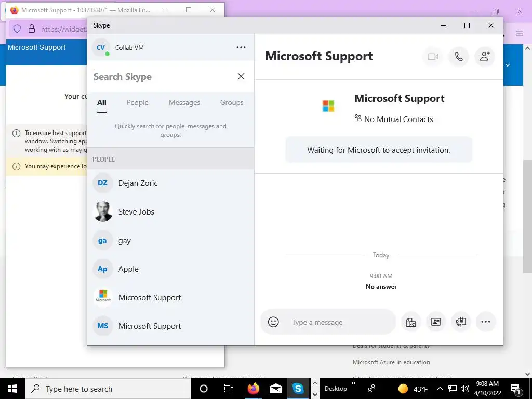Viewport: 532px width, 399px height.
Task: Click the taskbar Type here to search box
Action: pyautogui.click(x=108, y=389)
